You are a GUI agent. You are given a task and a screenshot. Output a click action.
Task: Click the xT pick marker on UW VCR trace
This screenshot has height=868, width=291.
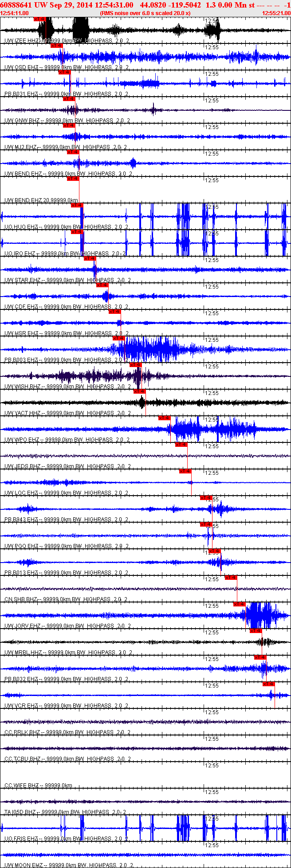[268, 684]
